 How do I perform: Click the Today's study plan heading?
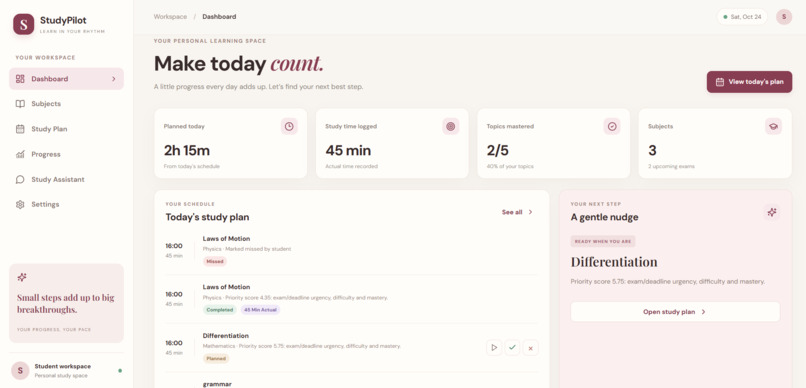(207, 217)
